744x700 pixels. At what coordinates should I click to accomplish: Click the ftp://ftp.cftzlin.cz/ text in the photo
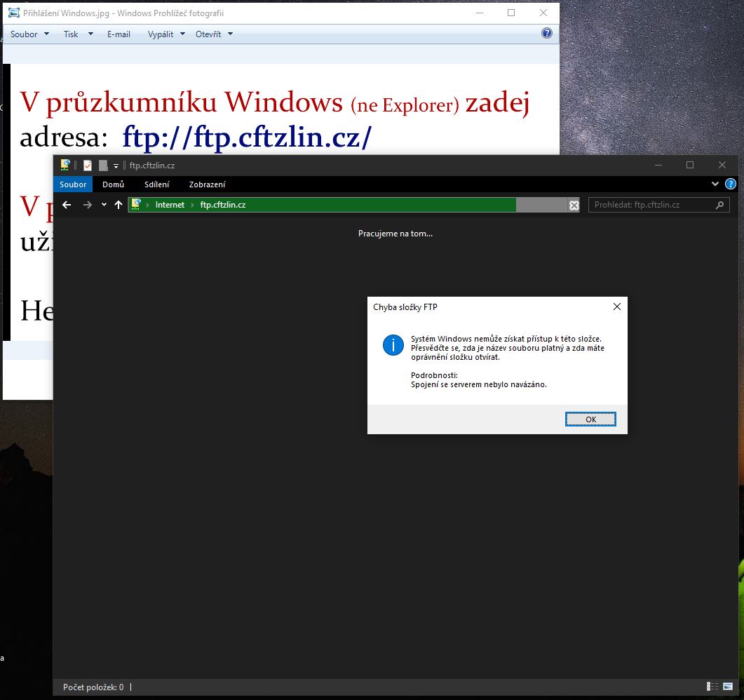[x=247, y=137]
